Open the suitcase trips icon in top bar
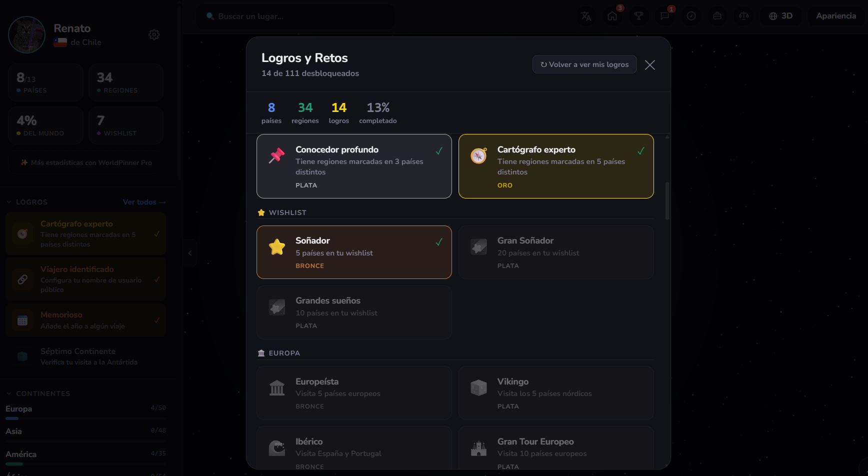 pyautogui.click(x=717, y=16)
